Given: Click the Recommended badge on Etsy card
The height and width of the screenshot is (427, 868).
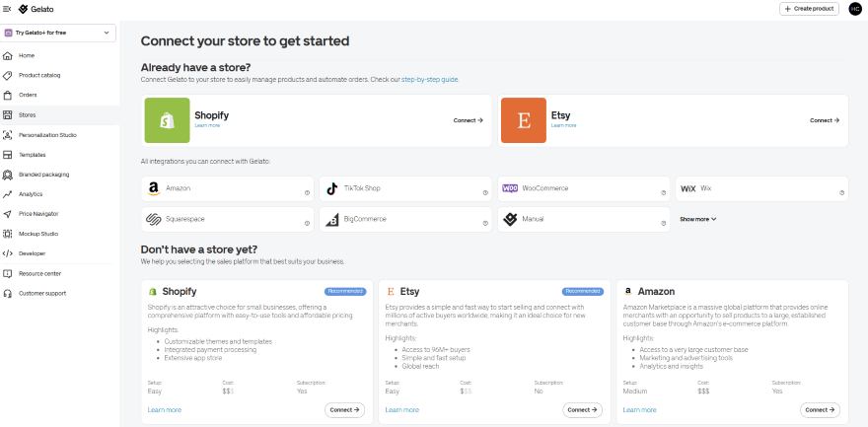Looking at the screenshot, I should [x=582, y=291].
